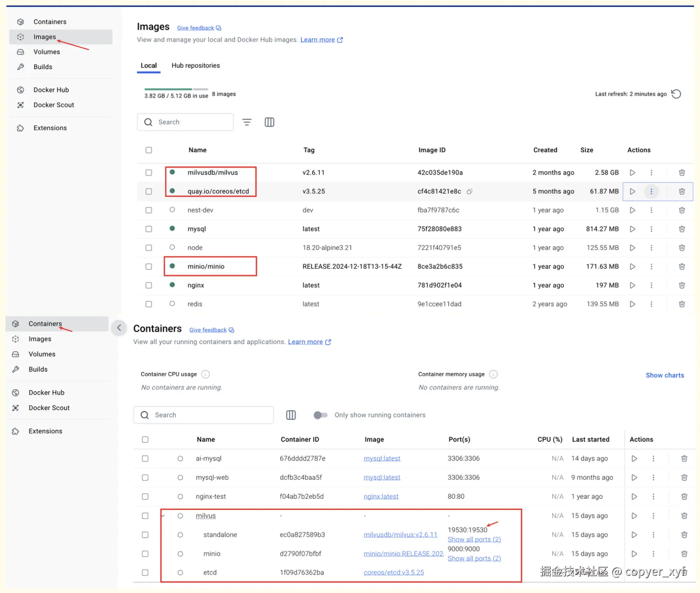This screenshot has height=593, width=700.
Task: Focus the containers Search field
Action: (204, 415)
